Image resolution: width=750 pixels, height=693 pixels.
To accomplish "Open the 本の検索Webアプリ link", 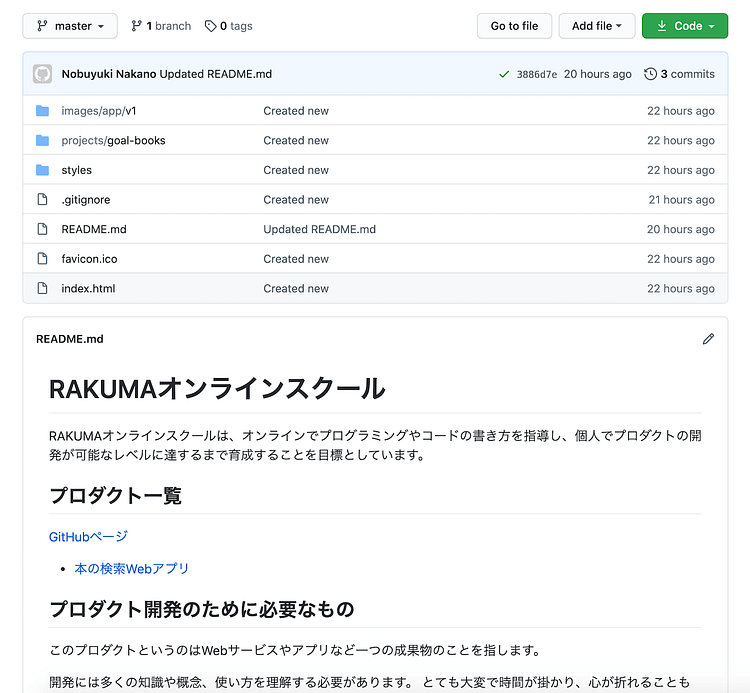I will pyautogui.click(x=132, y=569).
